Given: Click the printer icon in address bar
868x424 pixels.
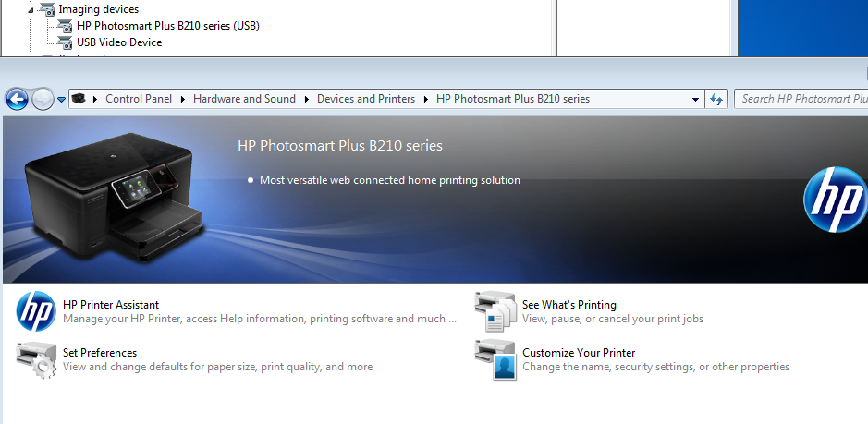Looking at the screenshot, I should [x=79, y=99].
